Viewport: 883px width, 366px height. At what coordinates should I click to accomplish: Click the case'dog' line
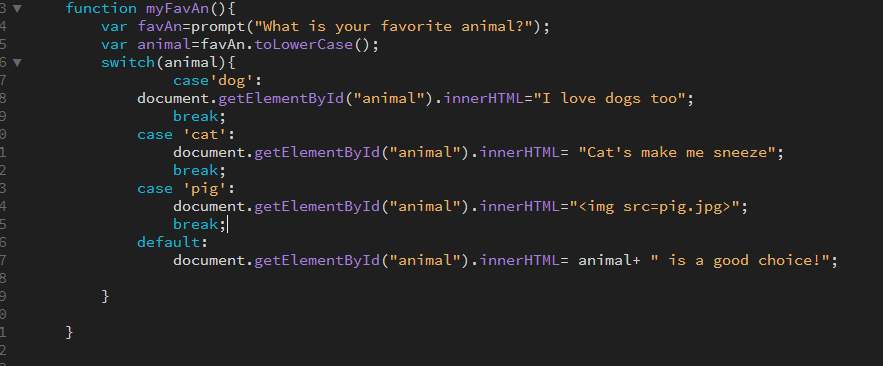pyautogui.click(x=218, y=81)
